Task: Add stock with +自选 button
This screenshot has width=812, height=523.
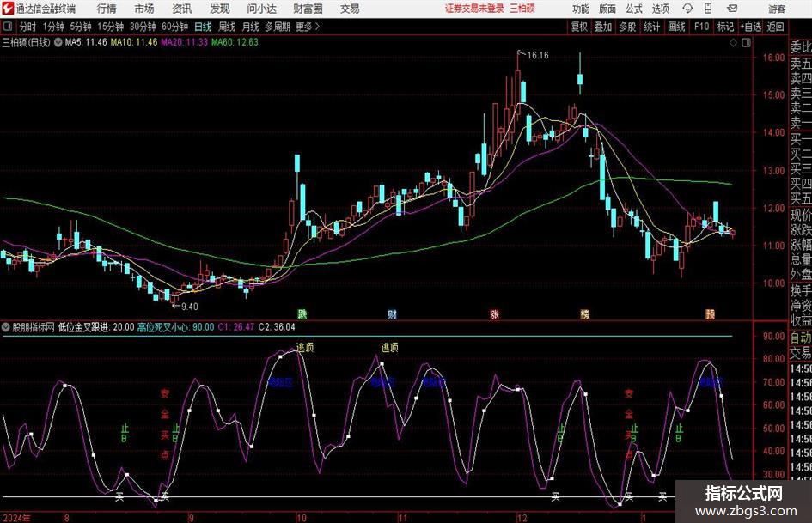Action: tap(751, 27)
